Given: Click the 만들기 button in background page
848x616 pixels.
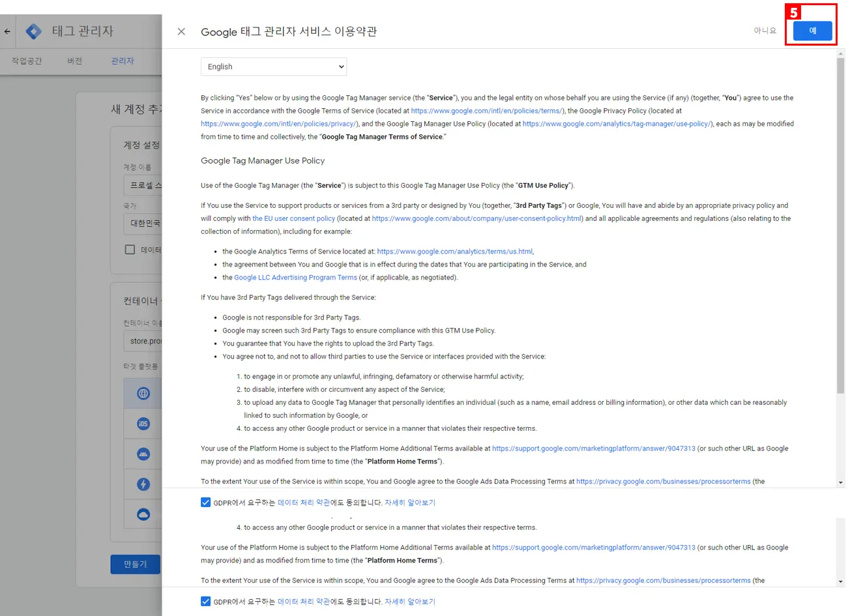Looking at the screenshot, I should tap(136, 564).
